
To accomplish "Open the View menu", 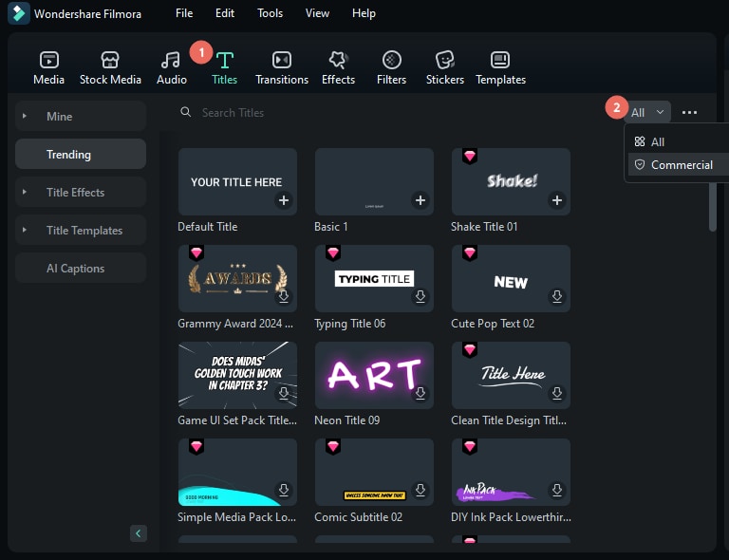I will [317, 13].
